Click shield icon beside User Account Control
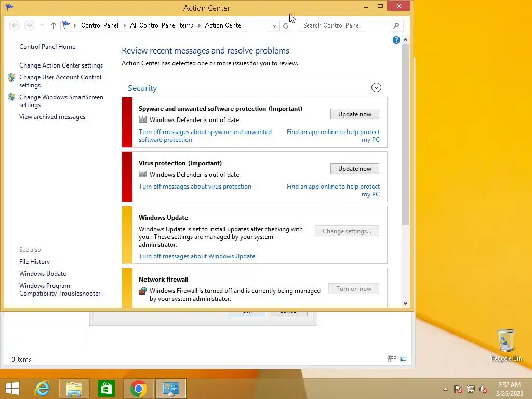 11,77
